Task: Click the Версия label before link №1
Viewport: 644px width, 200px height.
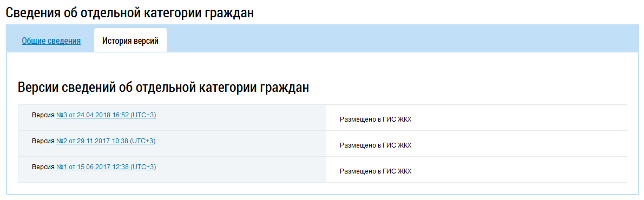Action: click(x=43, y=167)
